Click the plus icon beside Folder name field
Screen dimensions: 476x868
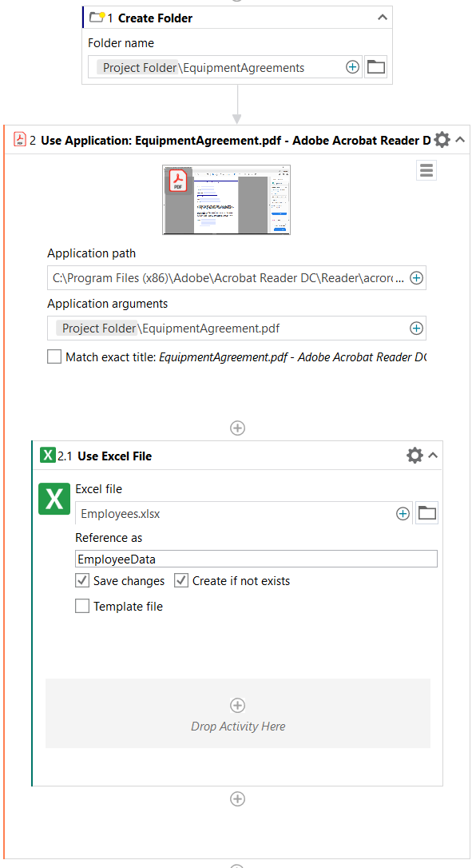[x=352, y=67]
